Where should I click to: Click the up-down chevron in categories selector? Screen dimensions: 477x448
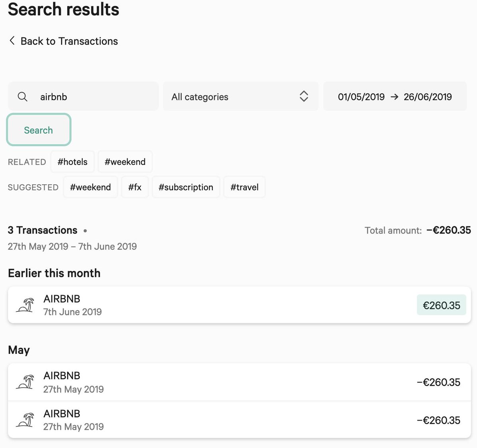tap(304, 96)
